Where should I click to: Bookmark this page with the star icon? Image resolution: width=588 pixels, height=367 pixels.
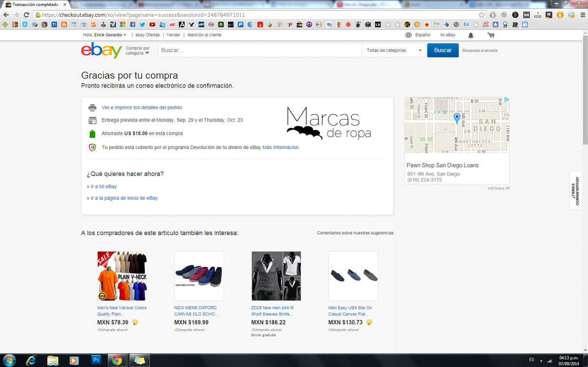coord(482,15)
